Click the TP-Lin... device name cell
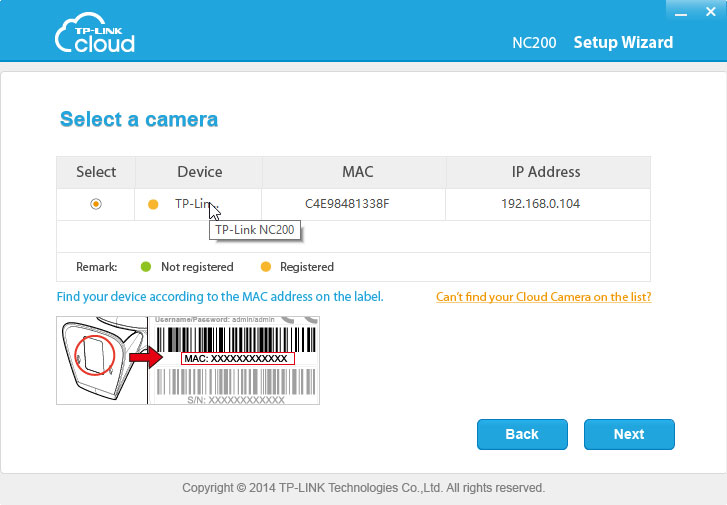 (197, 204)
